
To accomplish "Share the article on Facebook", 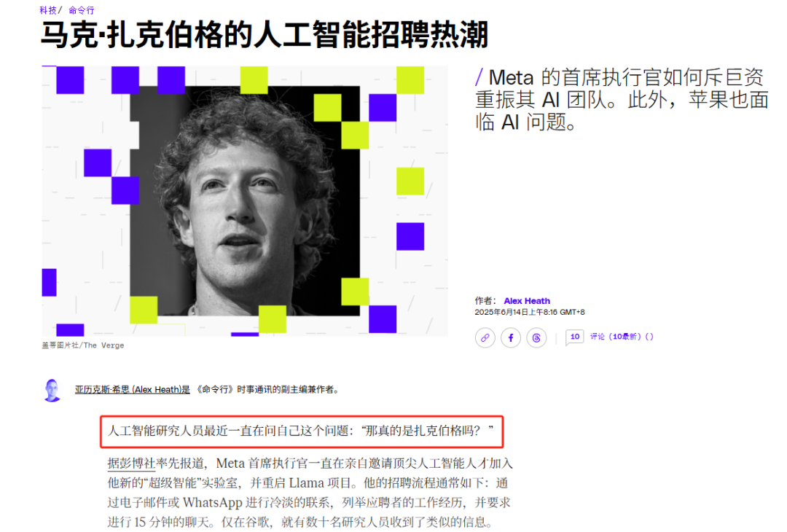I will pos(510,337).
